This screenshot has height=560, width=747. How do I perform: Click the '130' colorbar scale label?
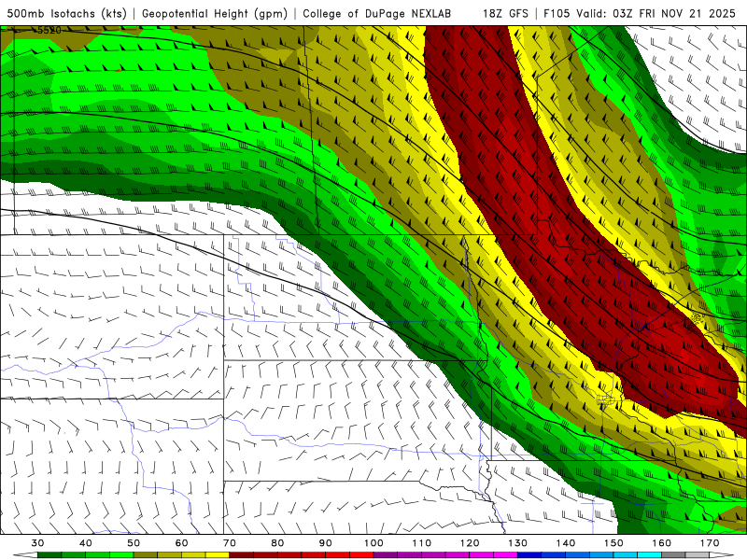tap(518, 543)
